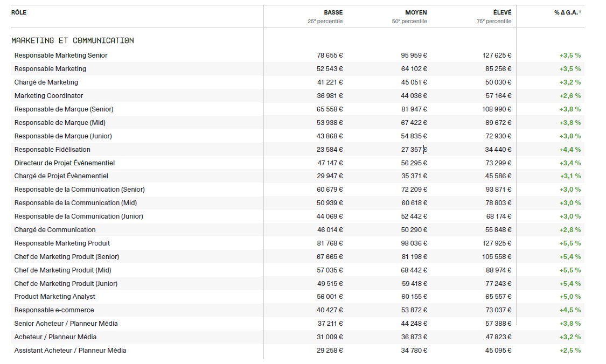Select the Marketing Coordinator role
Viewport: 606px width, 364px height.
pyautogui.click(x=49, y=96)
